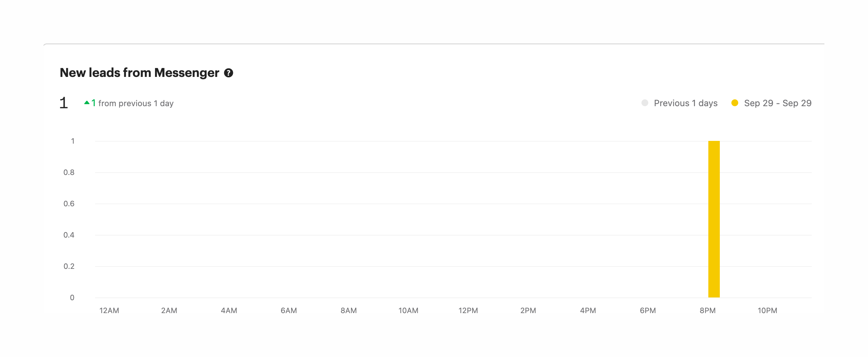Click the 0.2 y-axis label
Screen dimensions: 868x357
(x=69, y=266)
